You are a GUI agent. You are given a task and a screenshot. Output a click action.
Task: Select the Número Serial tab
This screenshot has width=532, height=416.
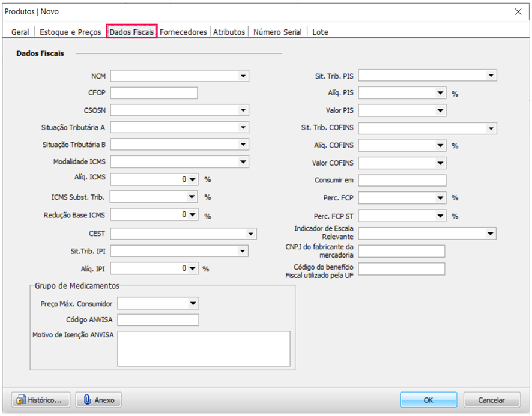point(277,32)
